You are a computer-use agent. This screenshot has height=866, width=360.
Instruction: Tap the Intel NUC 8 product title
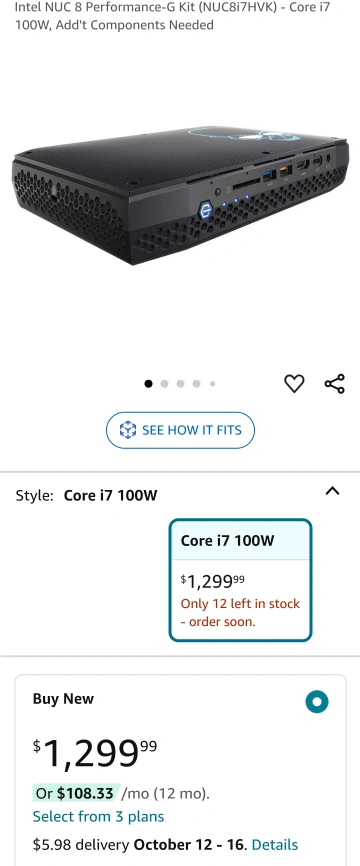172,16
